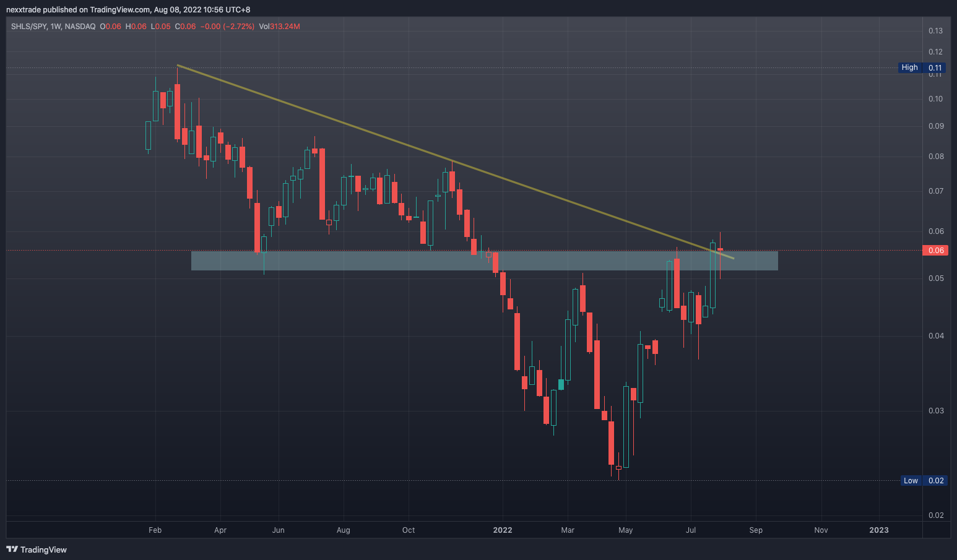Click the 2023 label on time axis
The image size is (957, 560).
coord(879,530)
